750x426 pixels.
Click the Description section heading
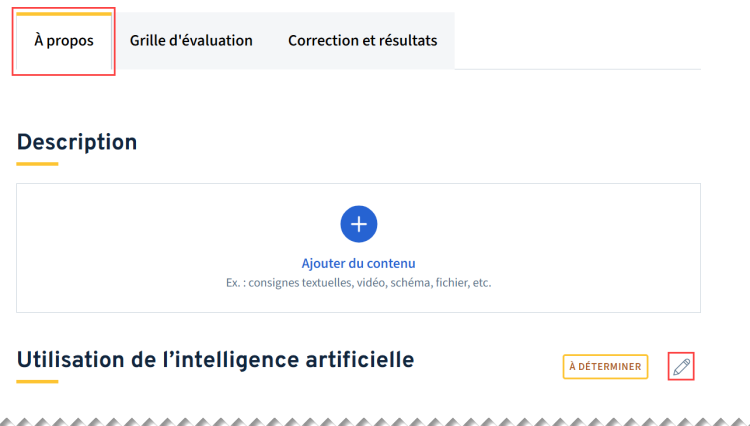pos(77,142)
